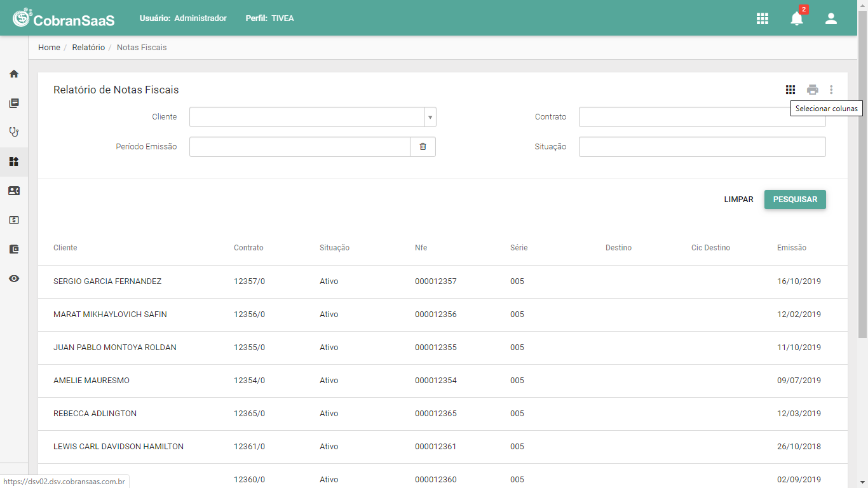Click Ativo status in AMELIE MAURESMO row

point(329,381)
